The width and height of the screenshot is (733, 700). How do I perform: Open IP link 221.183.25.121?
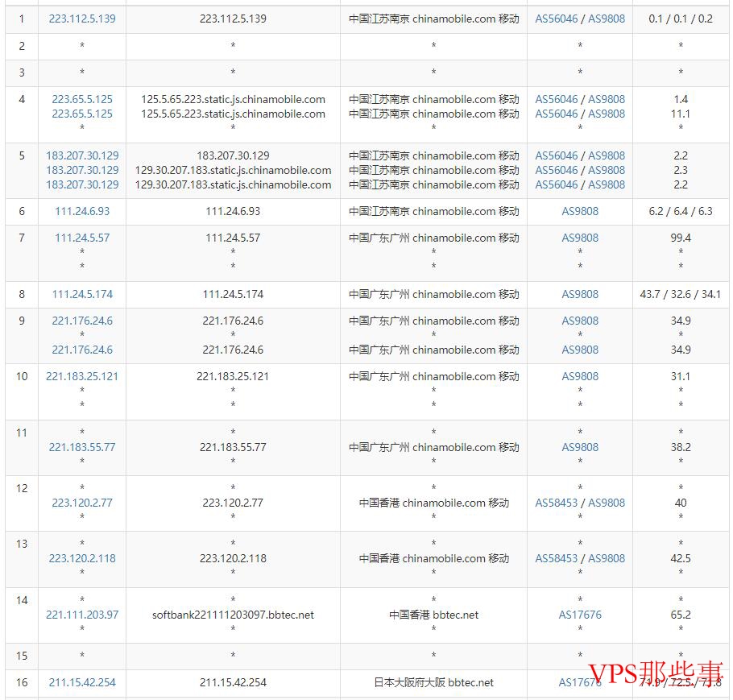click(82, 376)
